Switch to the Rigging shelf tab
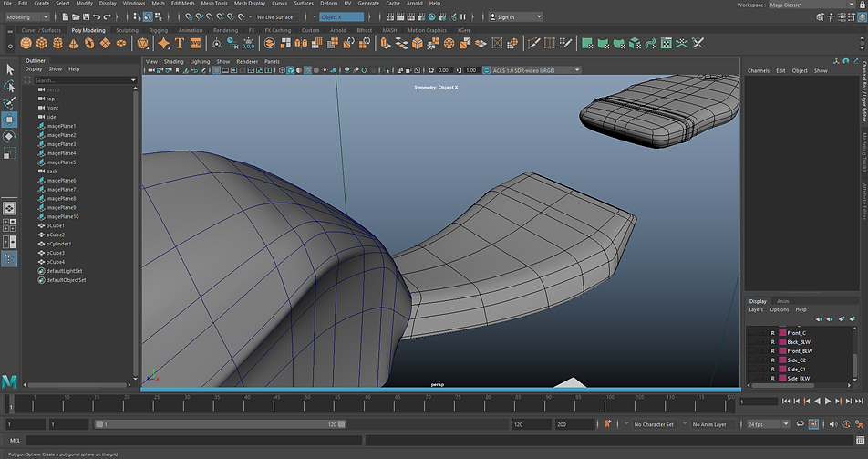This screenshot has height=459, width=868. click(x=159, y=30)
